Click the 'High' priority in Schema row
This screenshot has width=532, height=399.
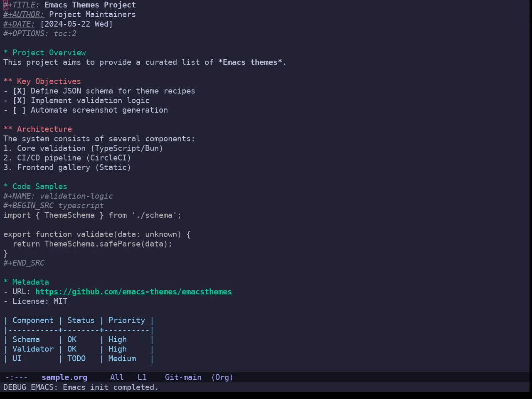(x=118, y=340)
